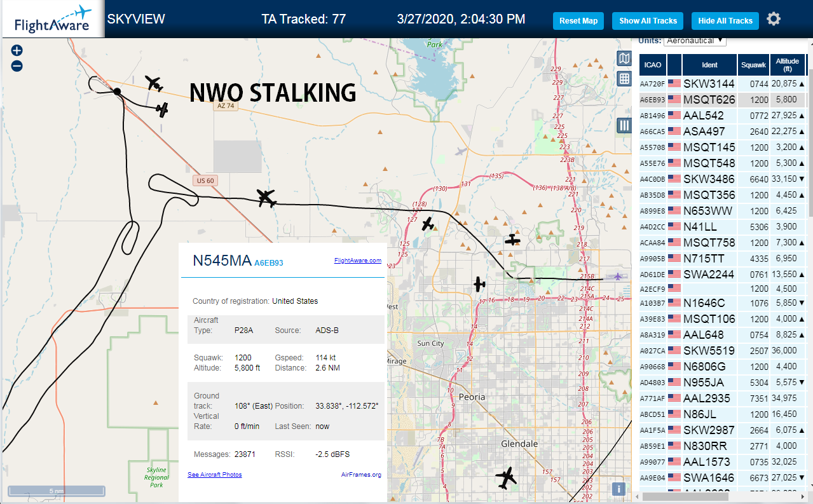813x504 pixels.
Task: Select the SWA2244 row
Action: pos(723,275)
